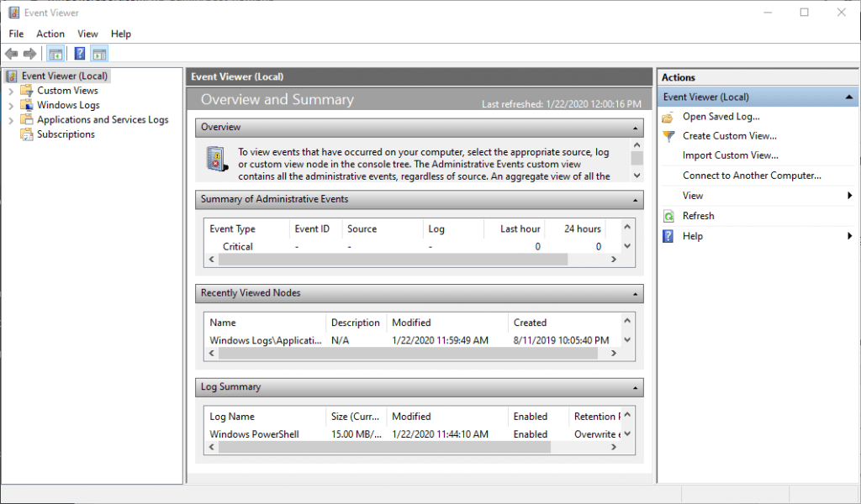Click Show/Hide Action Pane toolbar icon
Image resolution: width=861 pixels, height=504 pixels.
click(99, 54)
